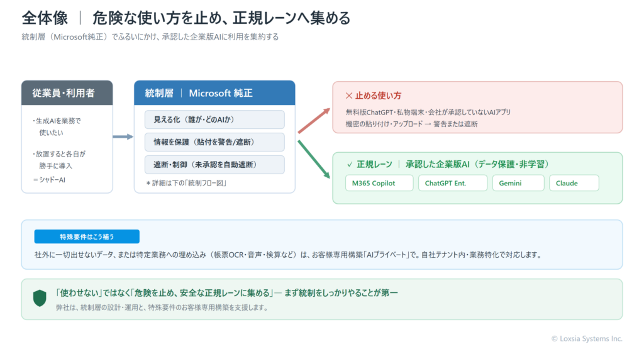The height and width of the screenshot is (354, 644).
Task: Click the slide title 全体像
Action: point(45,18)
